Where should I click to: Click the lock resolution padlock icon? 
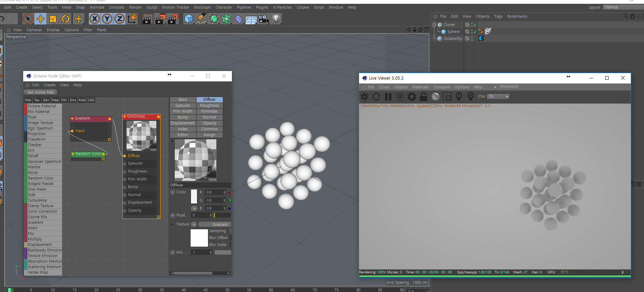pyautogui.click(x=423, y=97)
